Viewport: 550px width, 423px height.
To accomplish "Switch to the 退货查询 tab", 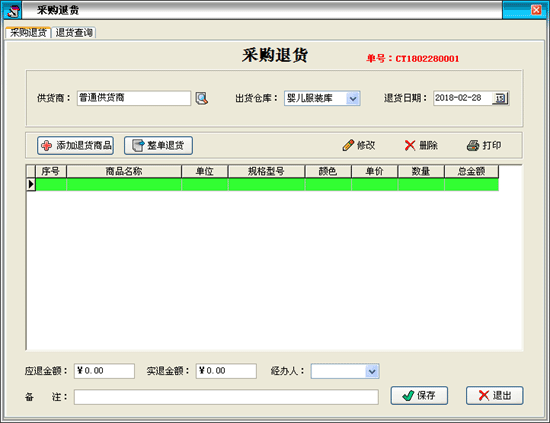I will (x=74, y=33).
